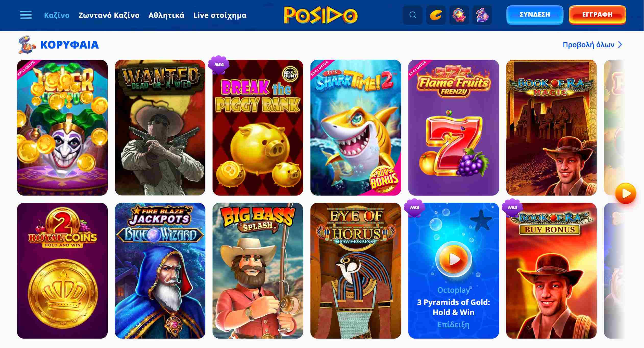
Task: Open Live στοίχημα section
Action: [x=220, y=15]
